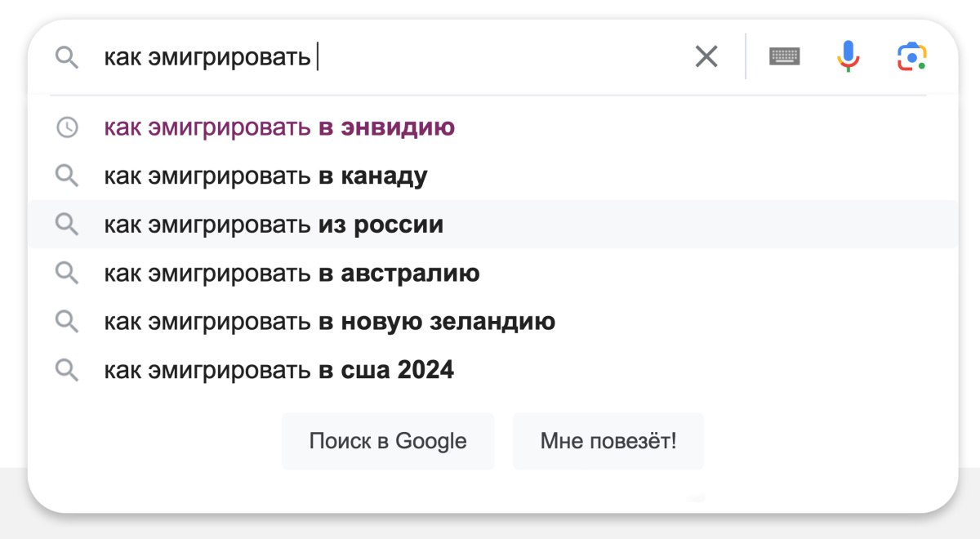Click the magnifier icon beside «в сша 2024»
The image size is (980, 539).
tap(67, 371)
